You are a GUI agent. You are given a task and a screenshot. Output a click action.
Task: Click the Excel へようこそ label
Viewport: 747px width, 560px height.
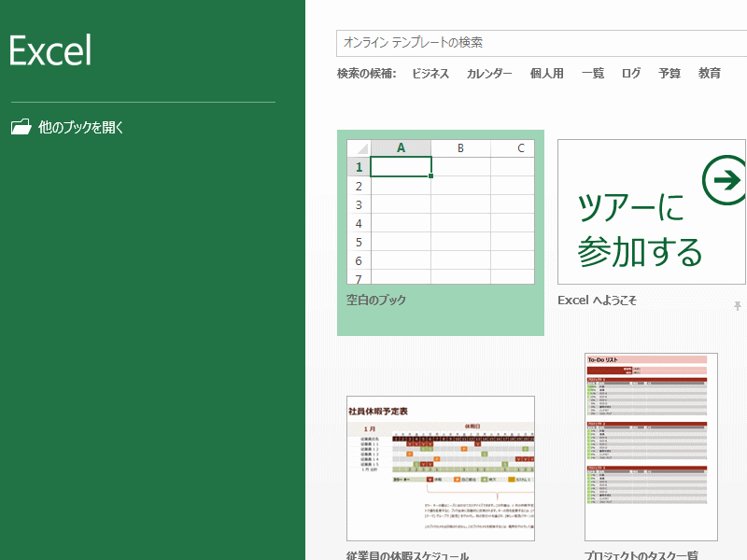click(597, 301)
